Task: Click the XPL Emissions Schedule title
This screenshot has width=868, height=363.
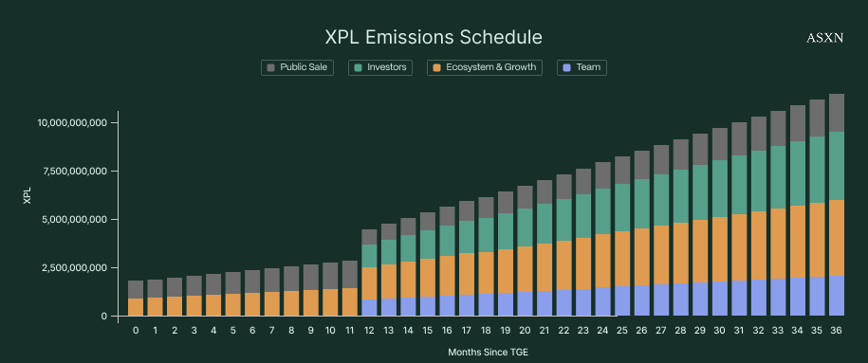Action: point(434,37)
